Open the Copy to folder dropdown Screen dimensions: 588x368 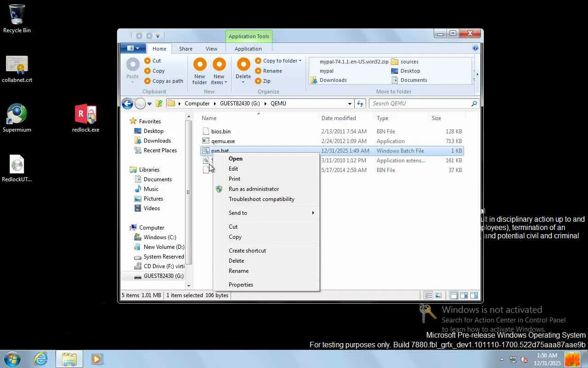tap(278, 61)
